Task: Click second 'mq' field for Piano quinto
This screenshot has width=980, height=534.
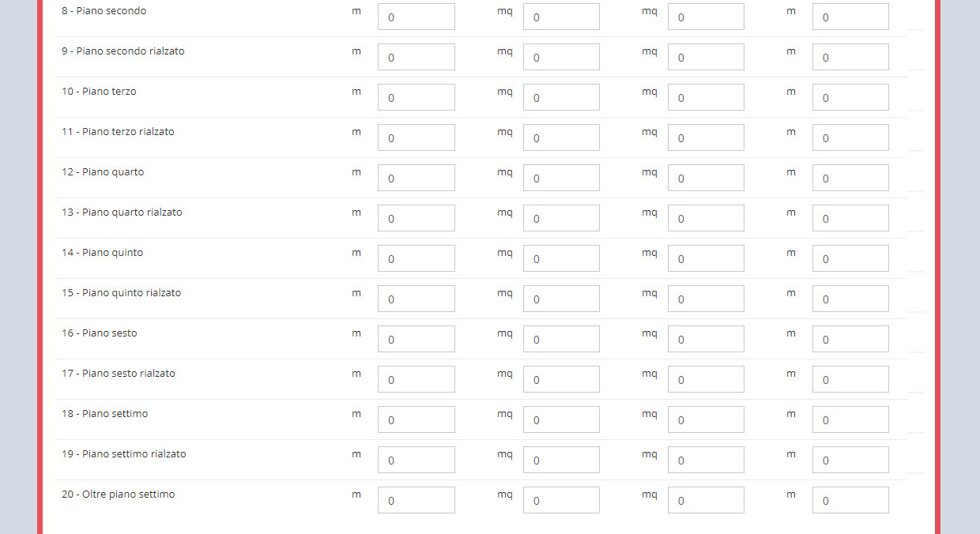Action: (706, 258)
